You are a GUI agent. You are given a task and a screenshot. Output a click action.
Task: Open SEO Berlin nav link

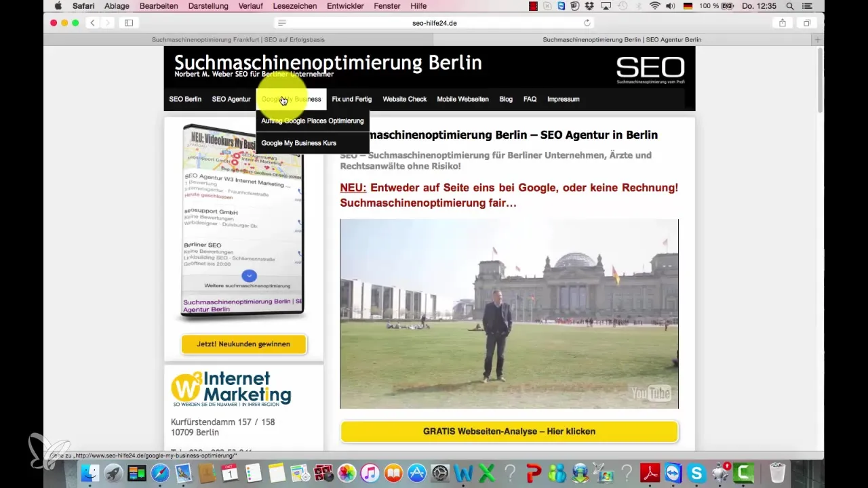[x=185, y=99]
